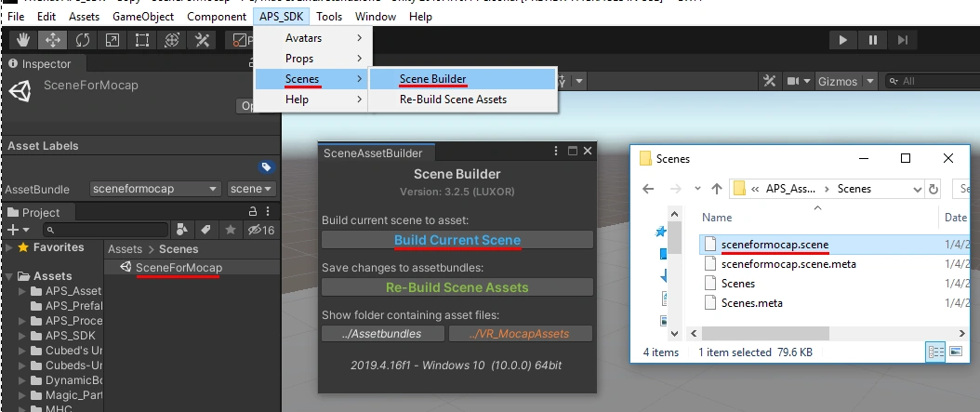
Task: Open the Help menu in menu bar
Action: (x=420, y=16)
